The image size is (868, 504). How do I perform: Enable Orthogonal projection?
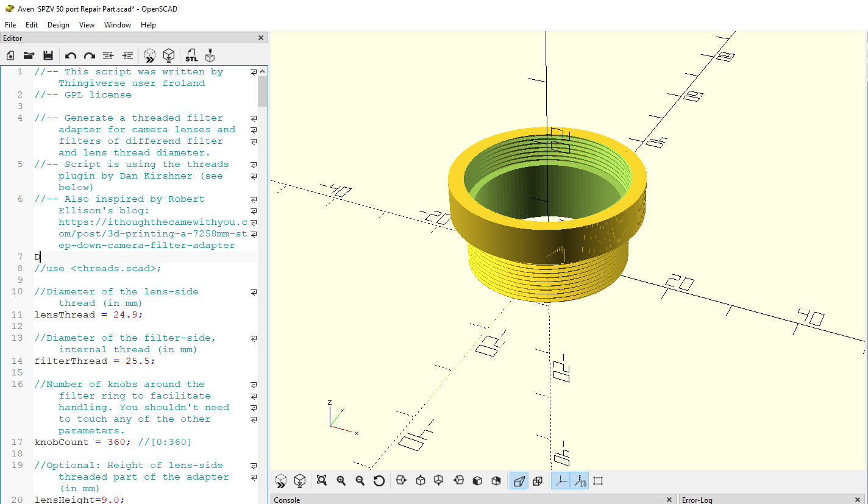[x=538, y=481]
